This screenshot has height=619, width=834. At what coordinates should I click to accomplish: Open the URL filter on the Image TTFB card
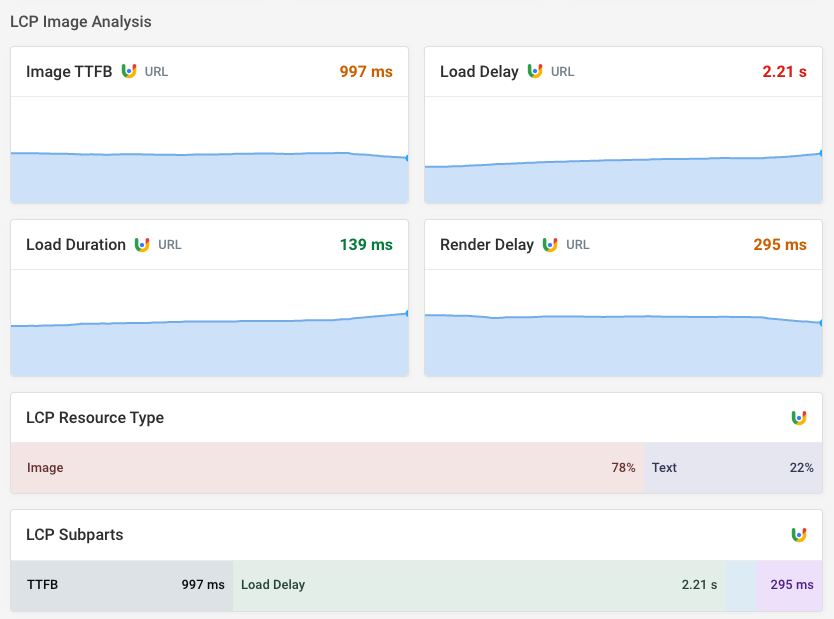click(154, 71)
